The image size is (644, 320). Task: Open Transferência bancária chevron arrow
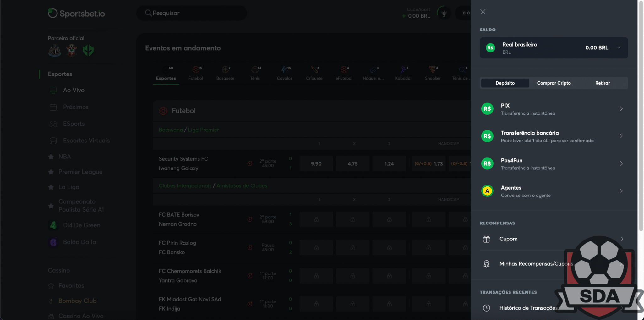pyautogui.click(x=621, y=136)
